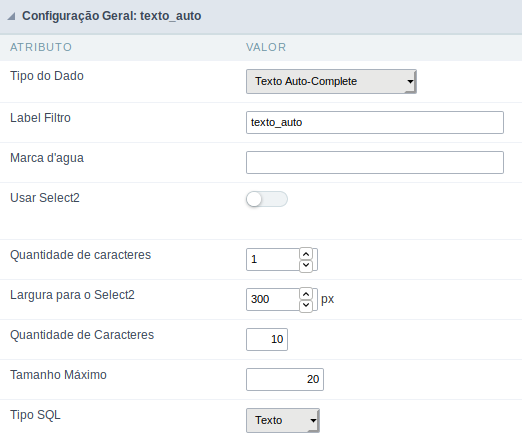Click the Usar Select2 label
Image resolution: width=522 pixels, height=437 pixels.
[x=45, y=198]
